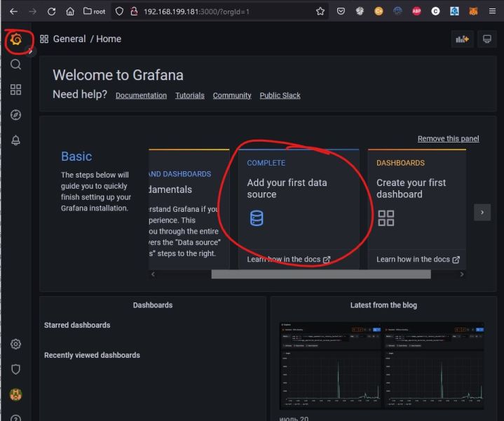Click the card scrollbar right arrow
Image resolution: width=504 pixels, height=421 pixels.
(x=461, y=274)
